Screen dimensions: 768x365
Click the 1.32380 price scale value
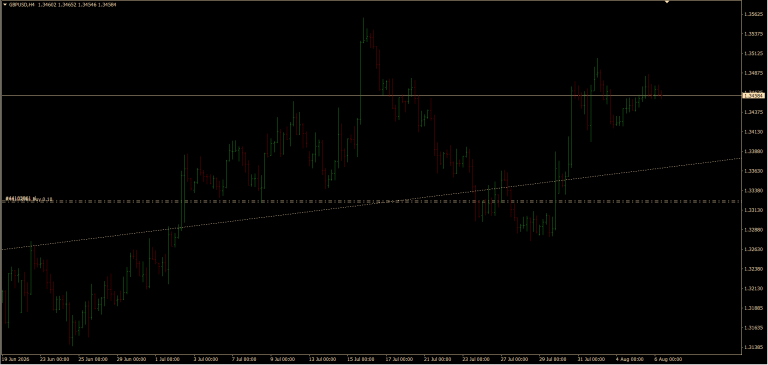click(x=753, y=269)
